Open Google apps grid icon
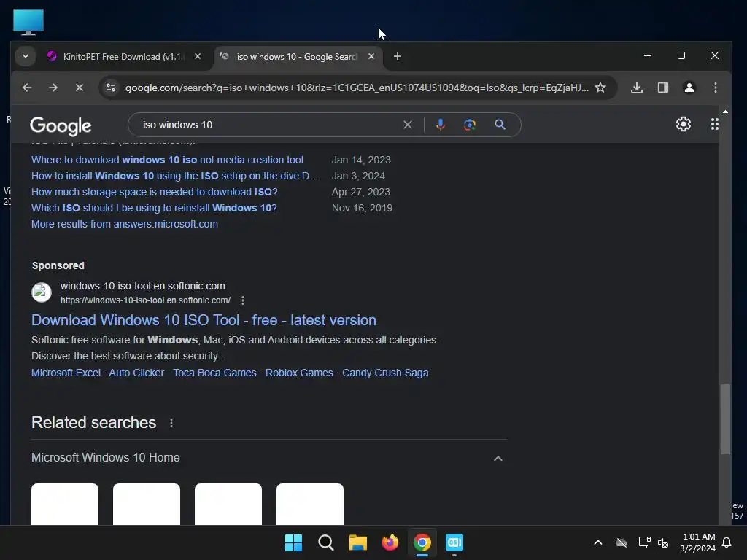 (715, 124)
